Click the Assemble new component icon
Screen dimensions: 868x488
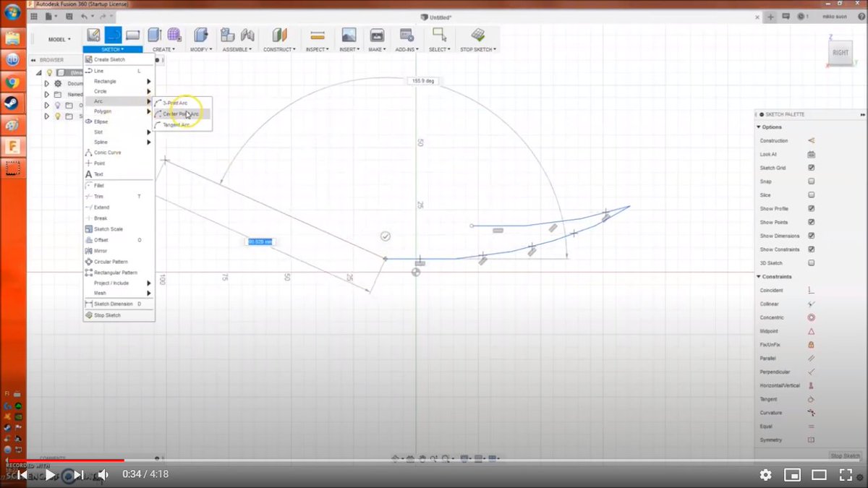[228, 35]
